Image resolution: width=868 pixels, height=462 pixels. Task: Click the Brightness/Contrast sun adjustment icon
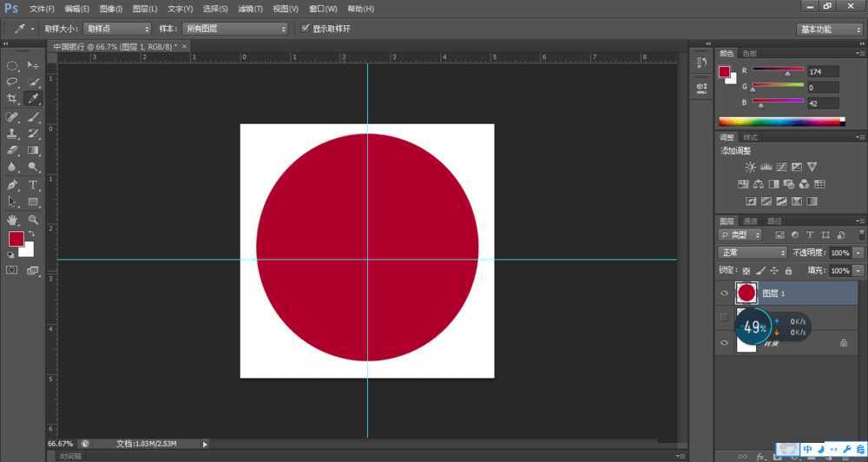tap(750, 167)
